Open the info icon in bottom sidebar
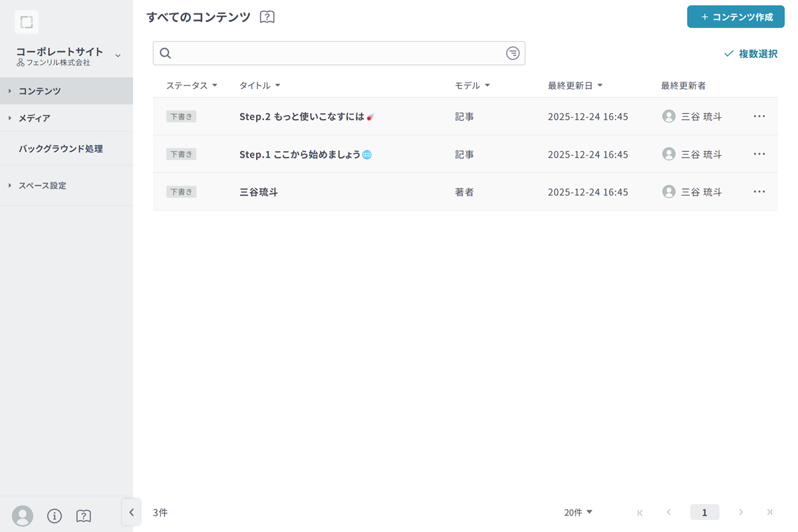798x532 pixels. (x=55, y=516)
